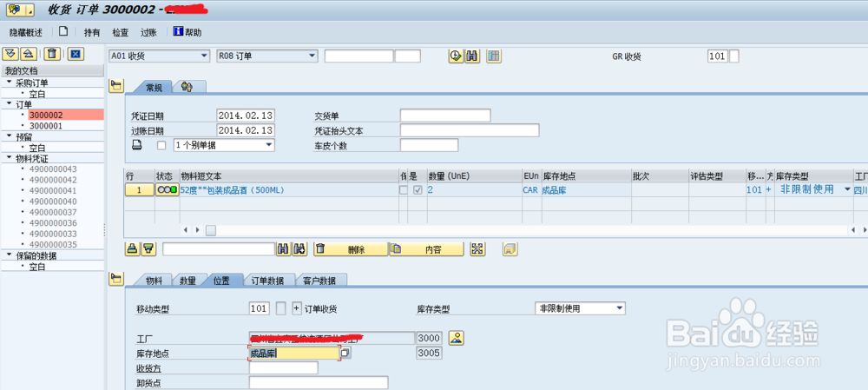Viewport: 868px width, 390px height.
Task: Expand all nodes icon in overview tree
Action: coord(10,54)
